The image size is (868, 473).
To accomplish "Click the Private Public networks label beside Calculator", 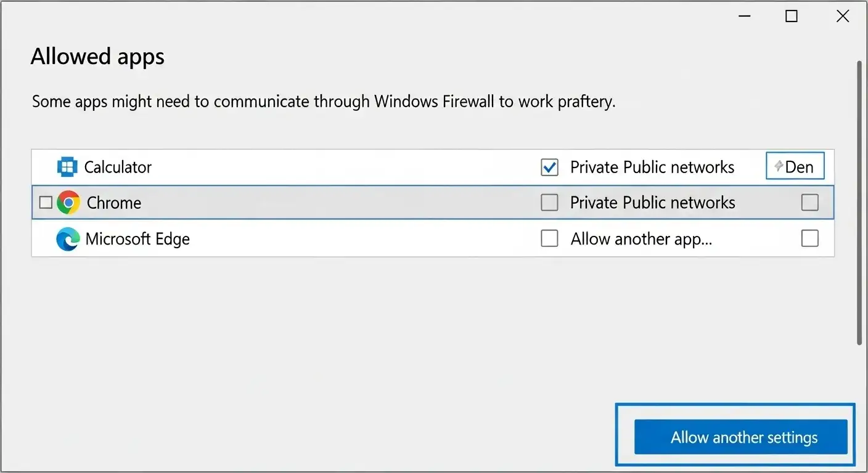I will (653, 167).
